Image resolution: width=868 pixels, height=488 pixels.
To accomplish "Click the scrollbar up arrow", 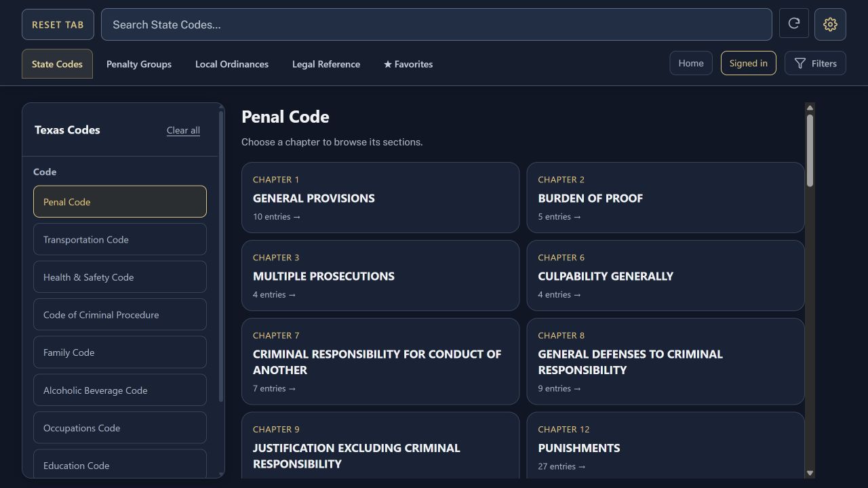I will pos(810,108).
